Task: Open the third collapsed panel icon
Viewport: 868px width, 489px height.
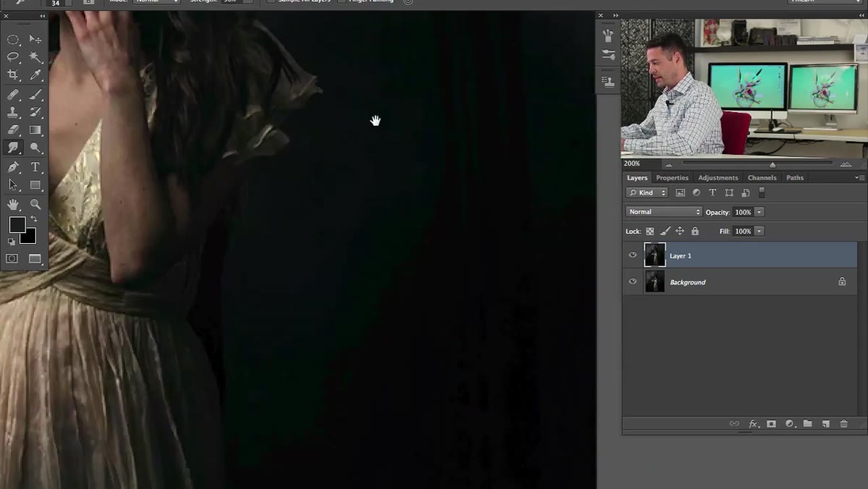Action: pos(608,82)
